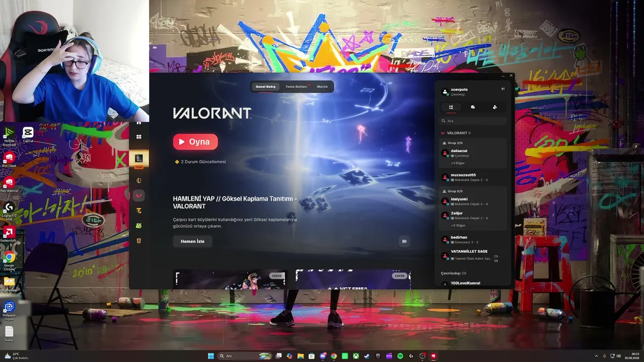This screenshot has width=644, height=362.
Task: Open the HAMLENİ YAP Göksel Kaplama headline
Action: click(234, 202)
